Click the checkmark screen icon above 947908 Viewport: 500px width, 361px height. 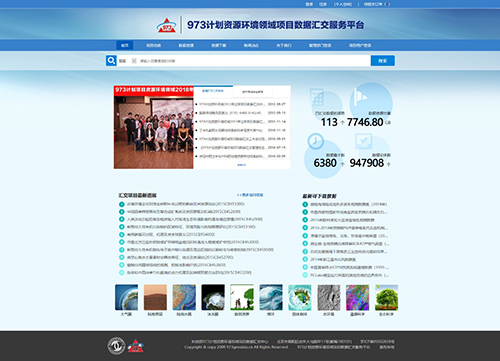tap(363, 141)
